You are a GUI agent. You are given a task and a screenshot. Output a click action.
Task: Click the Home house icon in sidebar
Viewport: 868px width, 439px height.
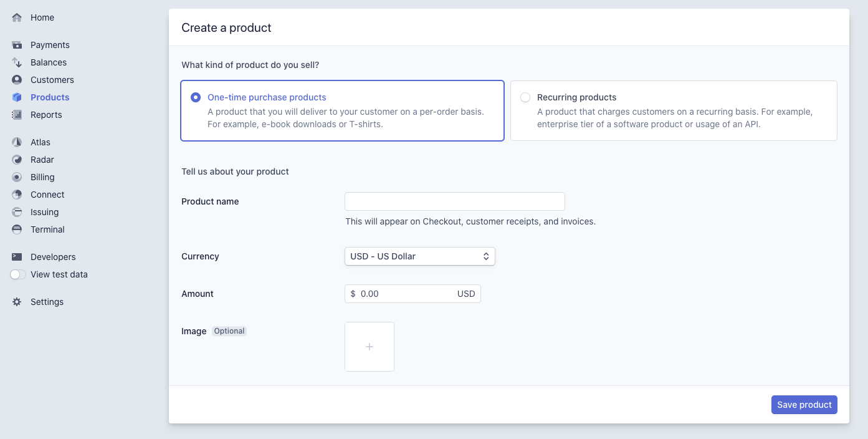pyautogui.click(x=17, y=17)
